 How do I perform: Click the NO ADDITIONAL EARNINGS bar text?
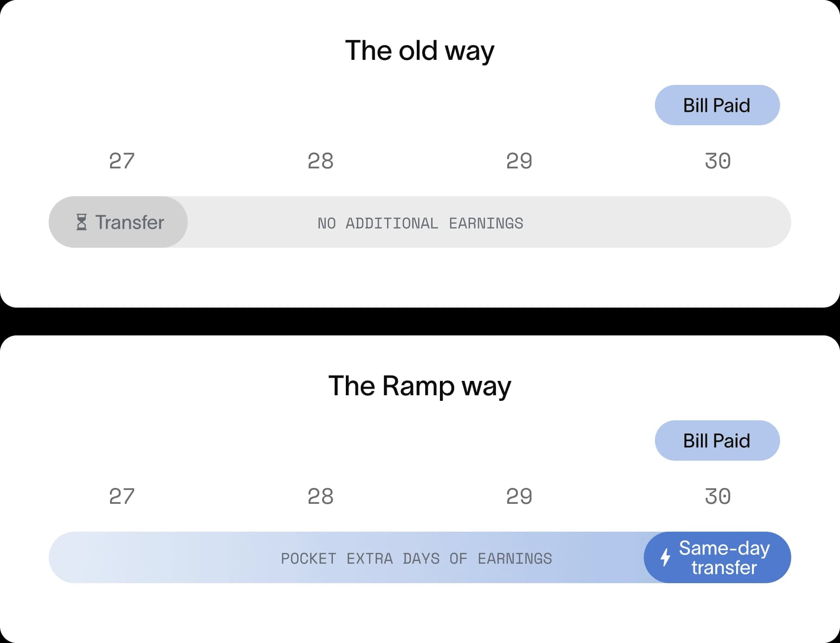420,223
